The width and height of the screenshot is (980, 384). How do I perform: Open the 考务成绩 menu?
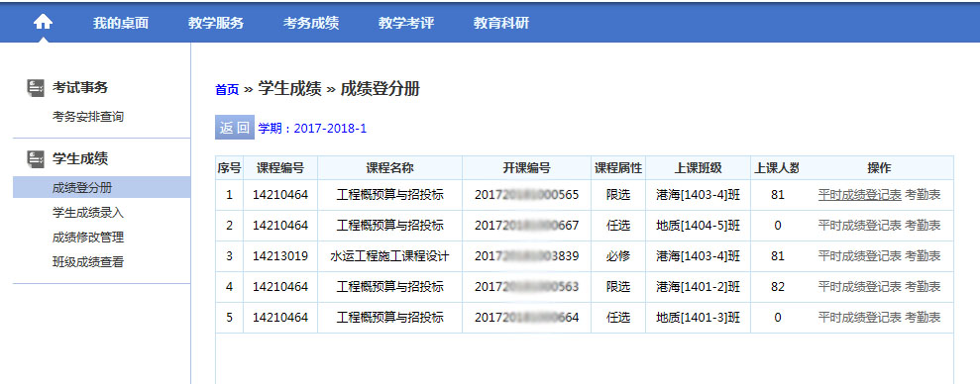coord(310,23)
